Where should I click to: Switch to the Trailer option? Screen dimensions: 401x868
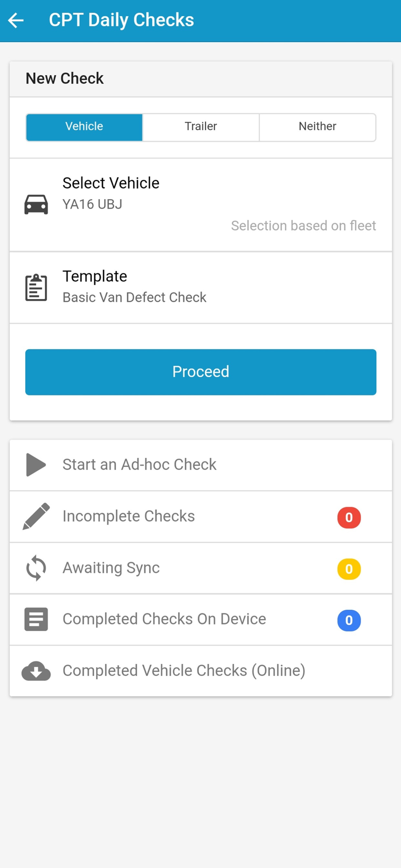point(201,127)
